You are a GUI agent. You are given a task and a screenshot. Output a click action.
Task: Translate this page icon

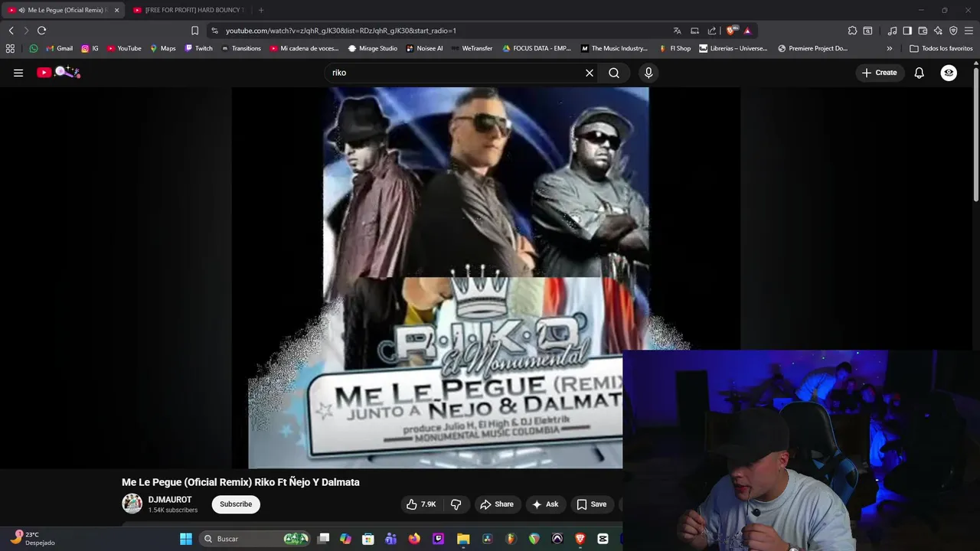click(x=677, y=31)
